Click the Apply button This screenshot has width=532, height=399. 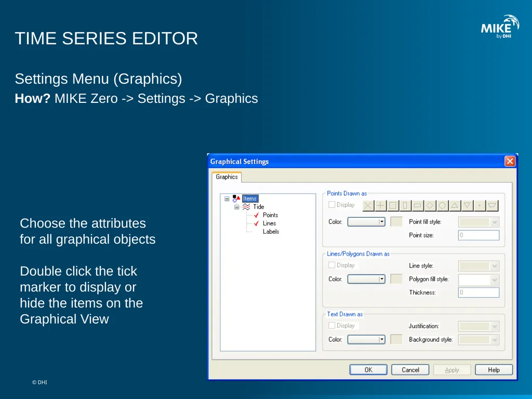pos(452,370)
